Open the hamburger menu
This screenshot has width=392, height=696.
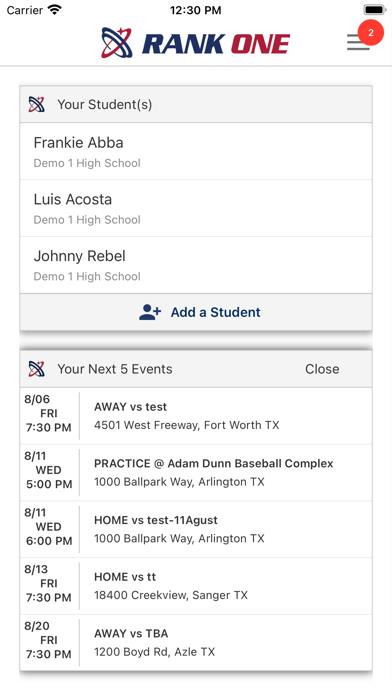[358, 42]
